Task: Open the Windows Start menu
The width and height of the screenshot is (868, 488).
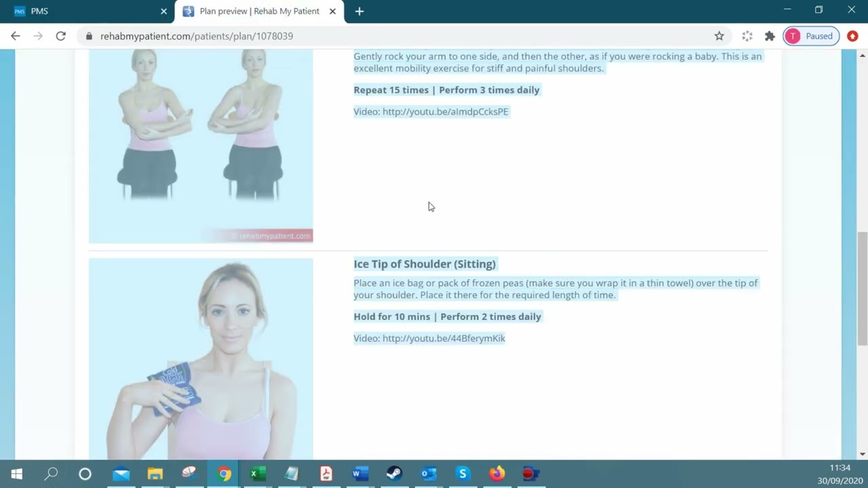Action: [x=16, y=474]
